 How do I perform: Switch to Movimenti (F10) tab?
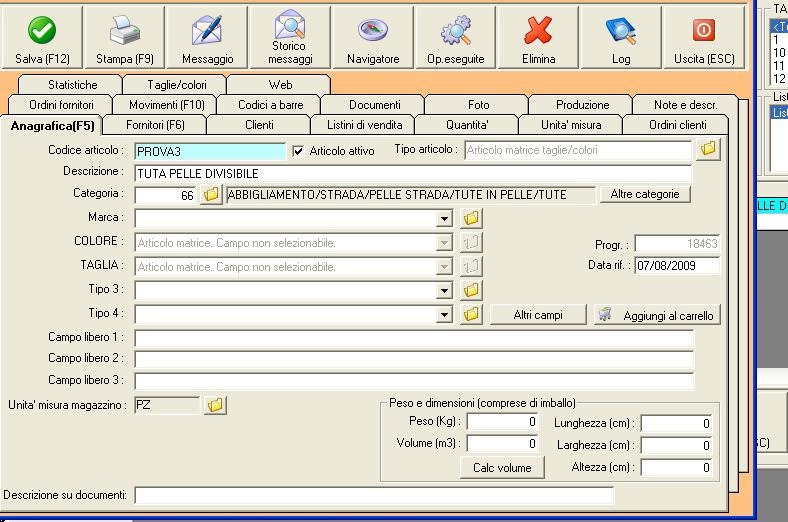point(167,105)
